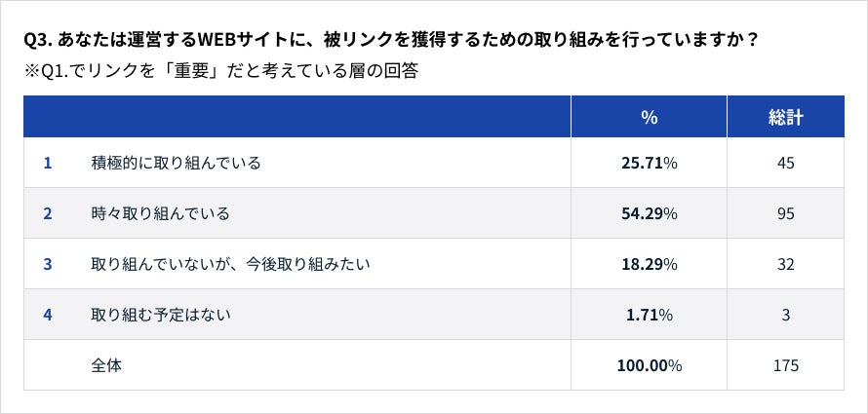The height and width of the screenshot is (414, 868).
Task: Click the "%" column header
Action: coord(649,117)
